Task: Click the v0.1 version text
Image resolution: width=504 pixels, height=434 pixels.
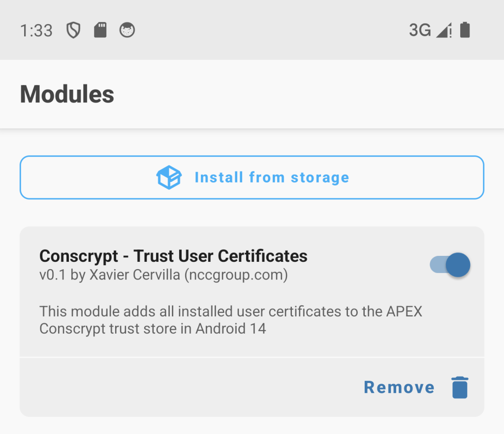Action: point(53,275)
